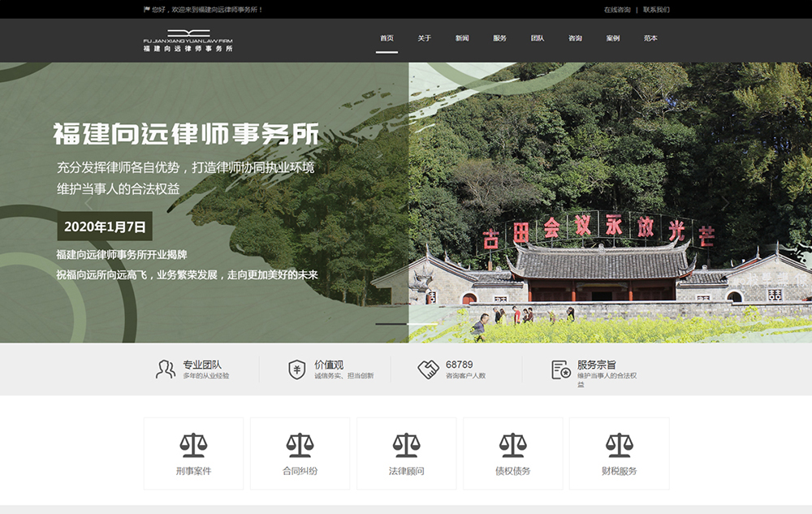
Task: Choose the 债权债务 scales service card
Action: [512, 453]
